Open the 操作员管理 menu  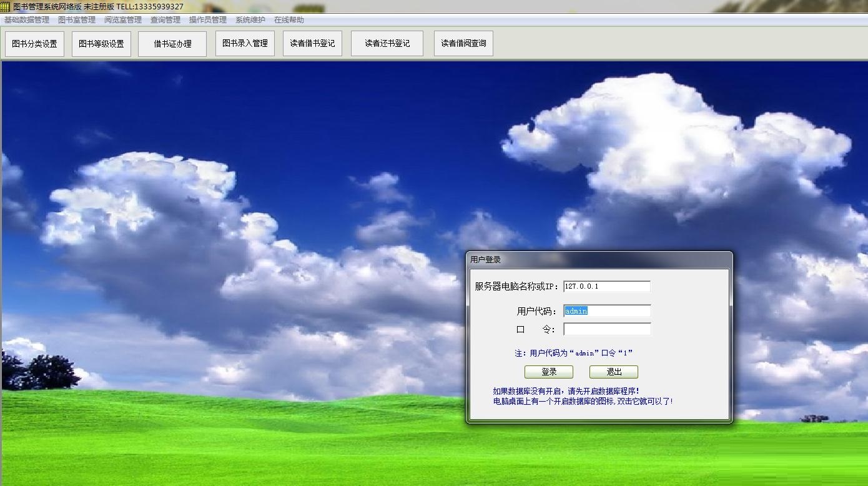click(x=208, y=20)
